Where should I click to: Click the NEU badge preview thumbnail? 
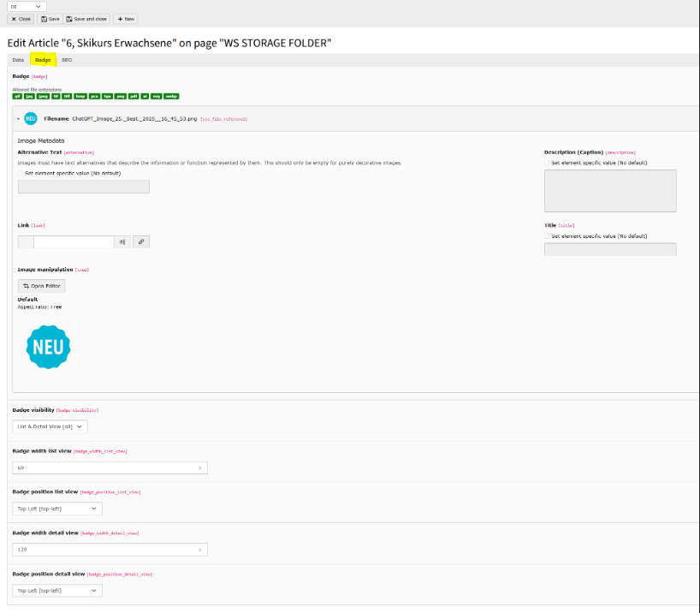pyautogui.click(x=48, y=347)
